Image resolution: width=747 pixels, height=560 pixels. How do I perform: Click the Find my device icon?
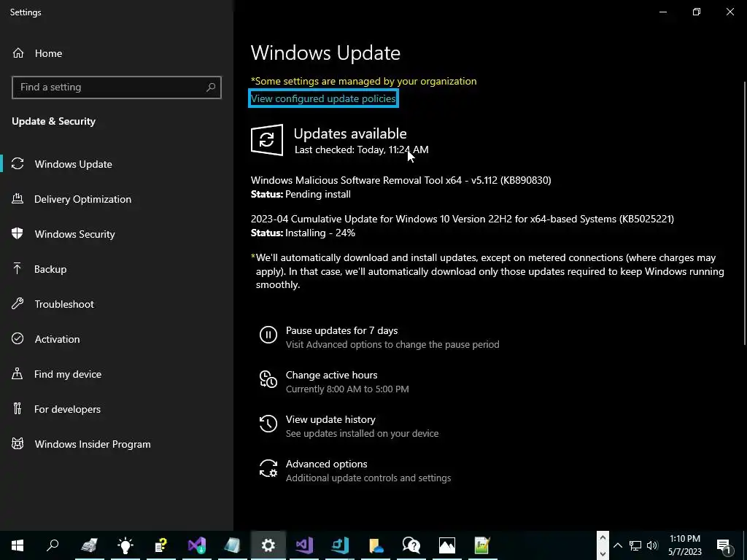pyautogui.click(x=18, y=374)
